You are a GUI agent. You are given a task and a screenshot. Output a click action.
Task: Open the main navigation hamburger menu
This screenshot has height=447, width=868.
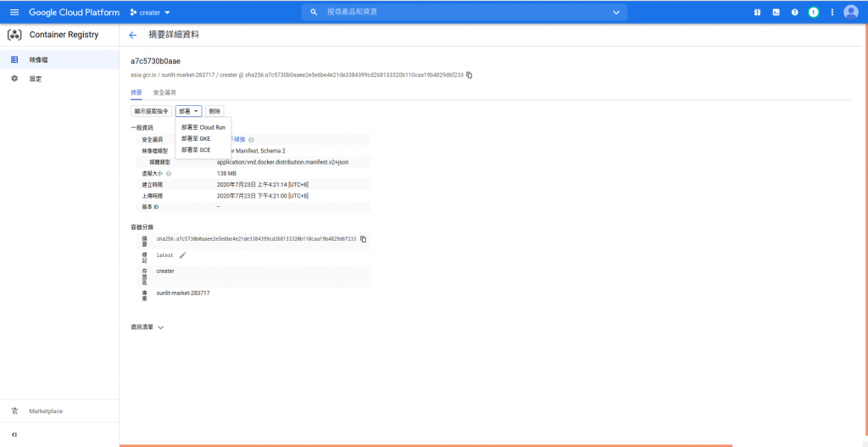(14, 12)
